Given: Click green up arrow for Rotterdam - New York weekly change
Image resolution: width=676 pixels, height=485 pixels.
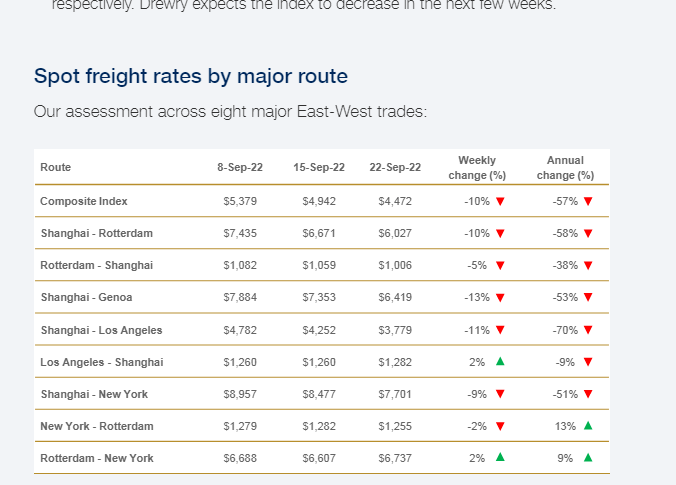Looking at the screenshot, I should tap(500, 457).
